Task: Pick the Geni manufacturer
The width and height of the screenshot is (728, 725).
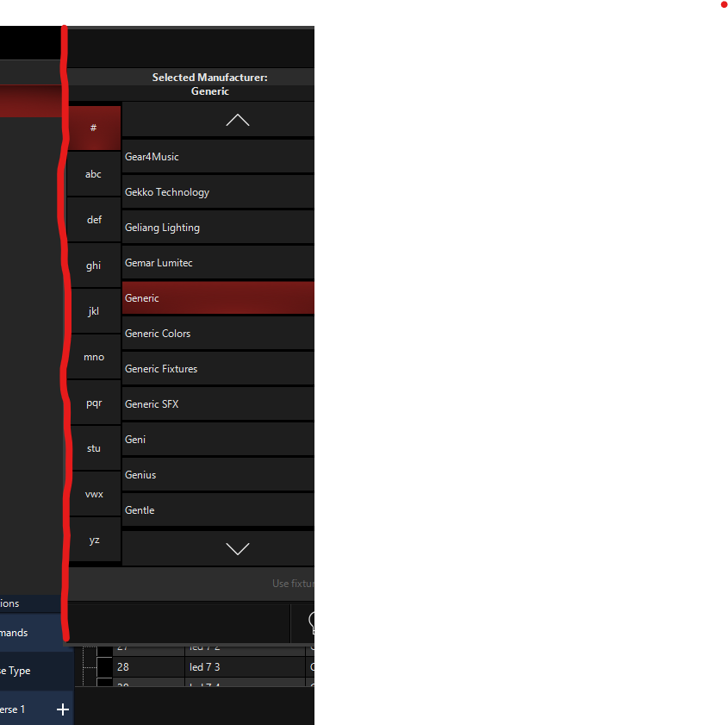Action: 218,439
